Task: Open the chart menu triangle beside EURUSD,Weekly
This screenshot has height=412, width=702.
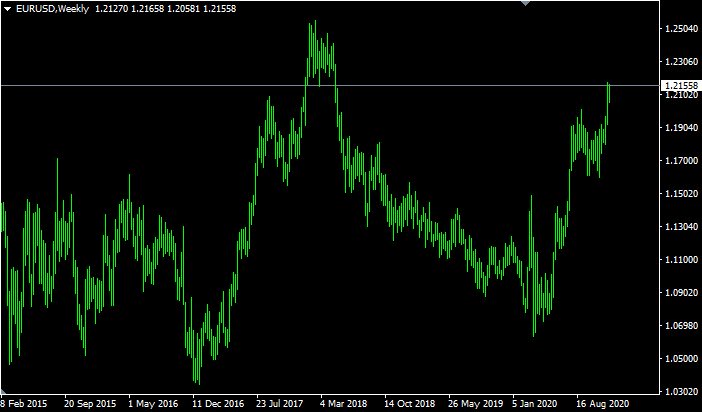Action: pyautogui.click(x=8, y=9)
